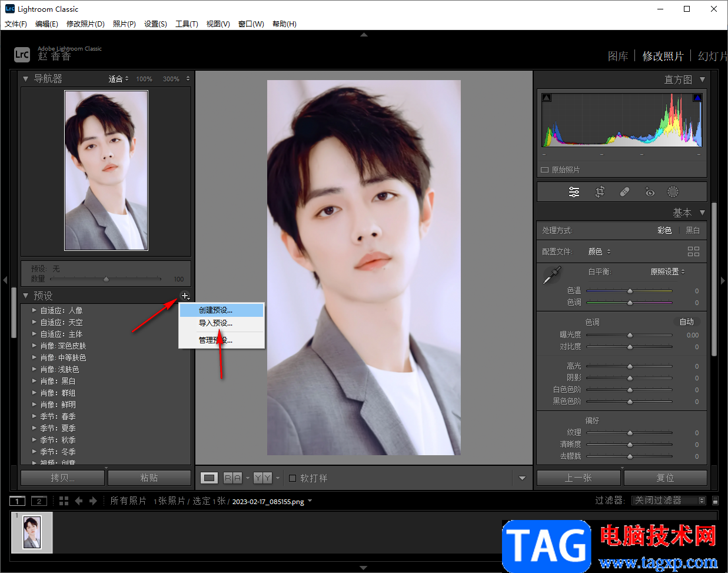728x573 pixels.
Task: Toggle the filter lock switch
Action: (715, 501)
